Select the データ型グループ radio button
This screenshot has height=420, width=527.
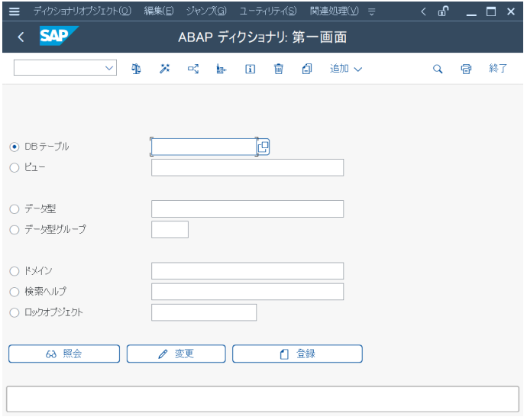15,230
